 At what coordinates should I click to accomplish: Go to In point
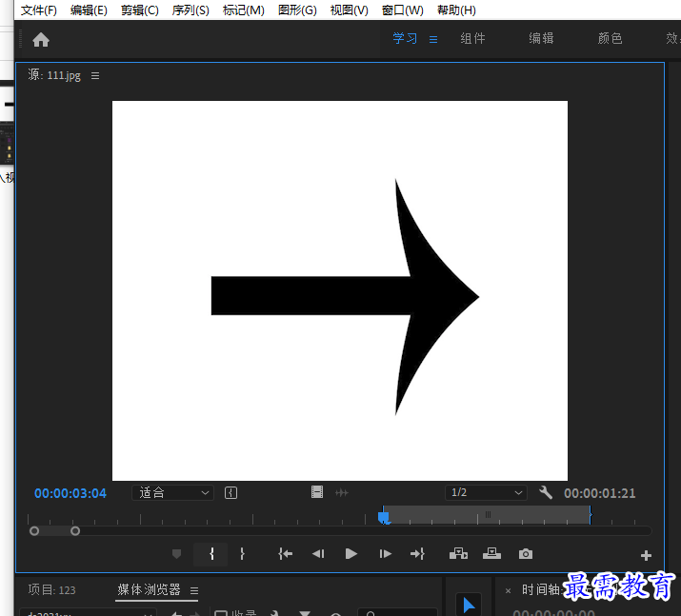pos(285,554)
